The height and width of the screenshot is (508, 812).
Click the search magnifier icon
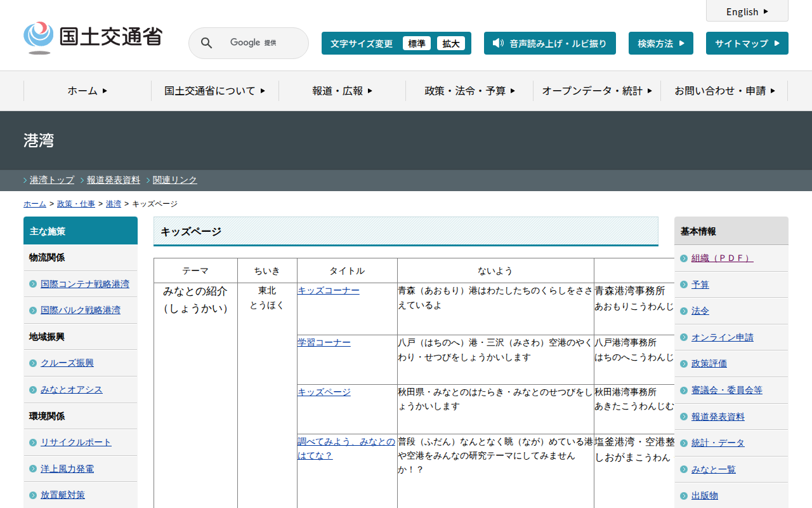pos(206,43)
